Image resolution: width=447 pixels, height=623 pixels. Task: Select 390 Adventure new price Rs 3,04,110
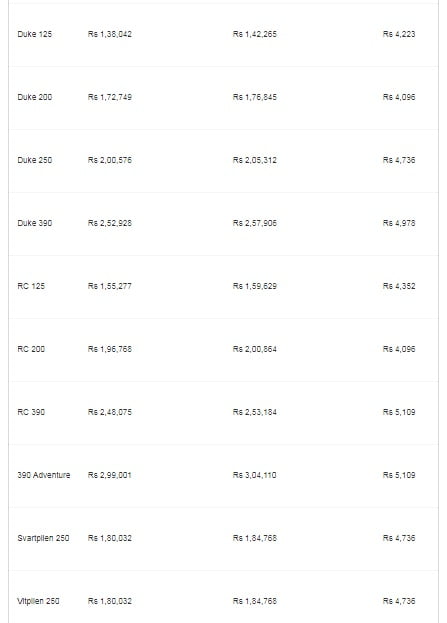click(x=255, y=475)
